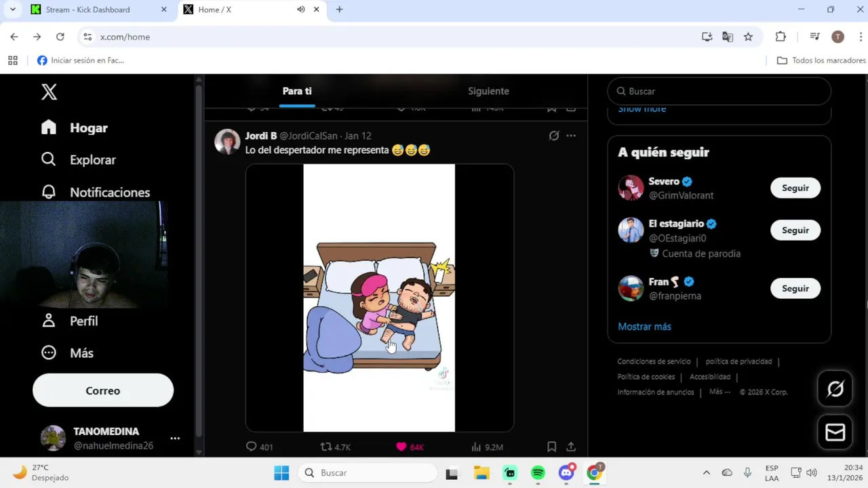View site information icon in address bar
Screen dimensions: 868x488
pos(87,37)
